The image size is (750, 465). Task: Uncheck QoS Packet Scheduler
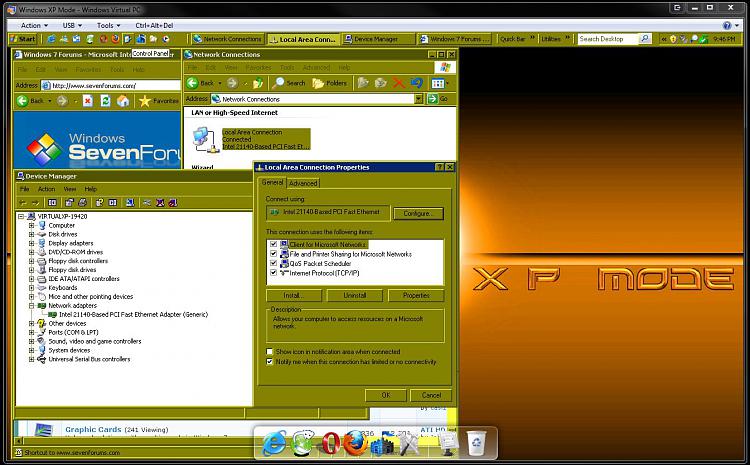coord(274,263)
